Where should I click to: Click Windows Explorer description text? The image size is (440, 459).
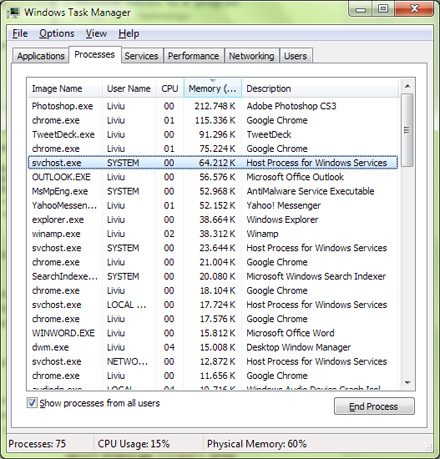click(282, 220)
